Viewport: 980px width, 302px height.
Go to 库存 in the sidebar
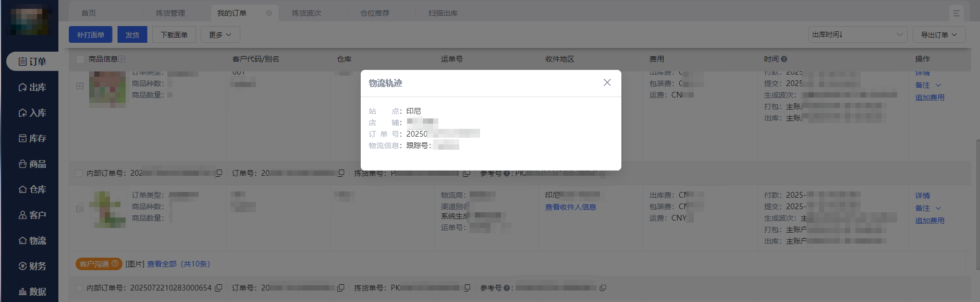click(x=32, y=138)
